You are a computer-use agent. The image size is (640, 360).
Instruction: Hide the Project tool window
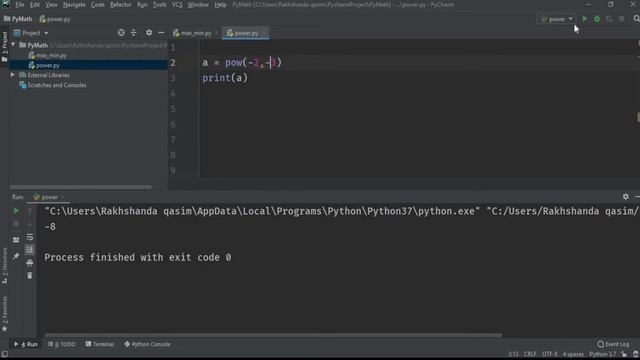coord(161,33)
